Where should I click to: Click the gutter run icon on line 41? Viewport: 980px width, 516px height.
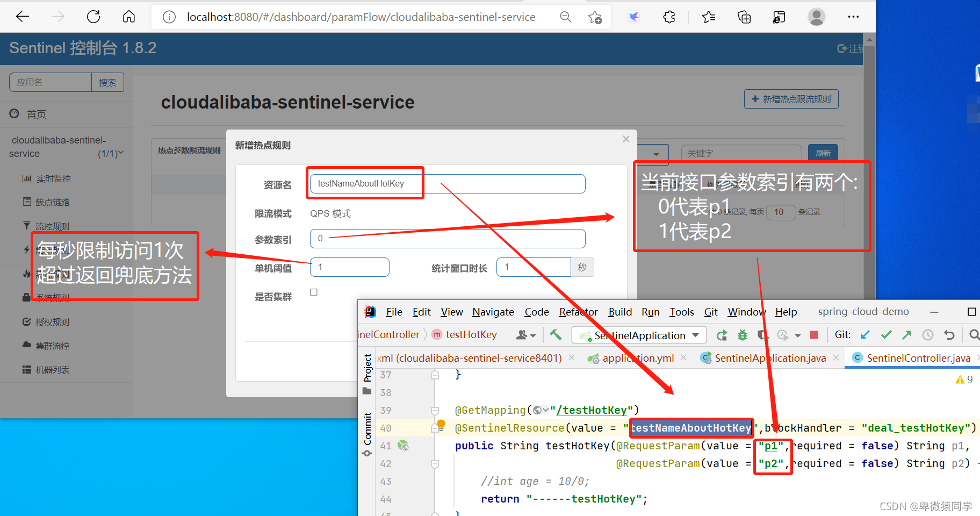[x=403, y=446]
